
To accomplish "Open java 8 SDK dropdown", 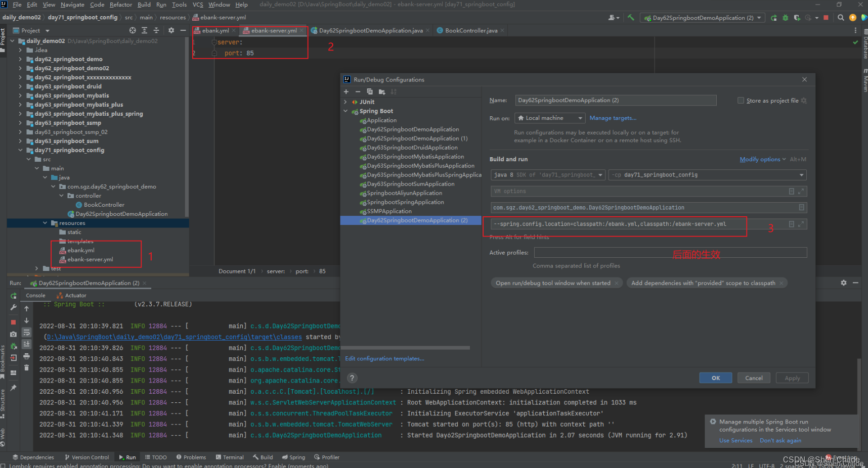I will [548, 175].
